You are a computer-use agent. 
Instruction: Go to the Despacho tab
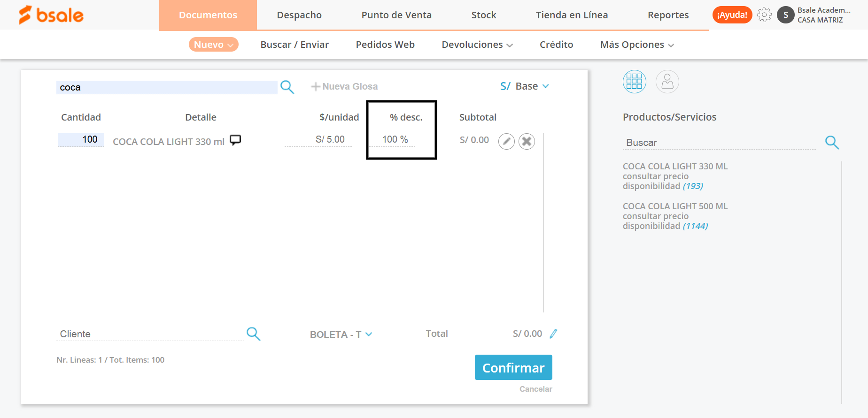click(299, 15)
